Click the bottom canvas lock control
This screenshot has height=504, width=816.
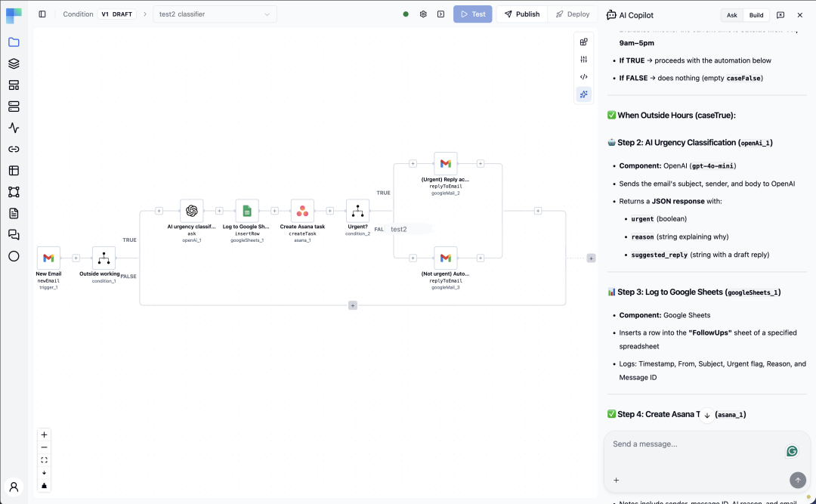pyautogui.click(x=45, y=486)
